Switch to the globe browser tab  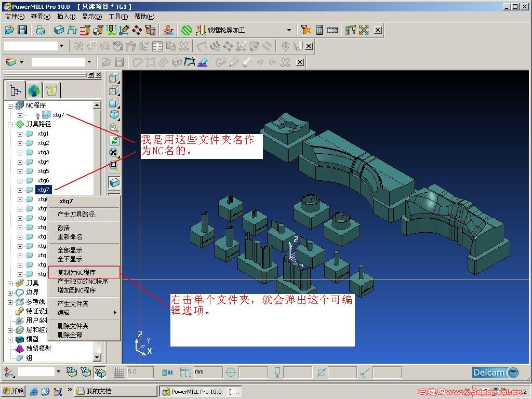point(34,90)
